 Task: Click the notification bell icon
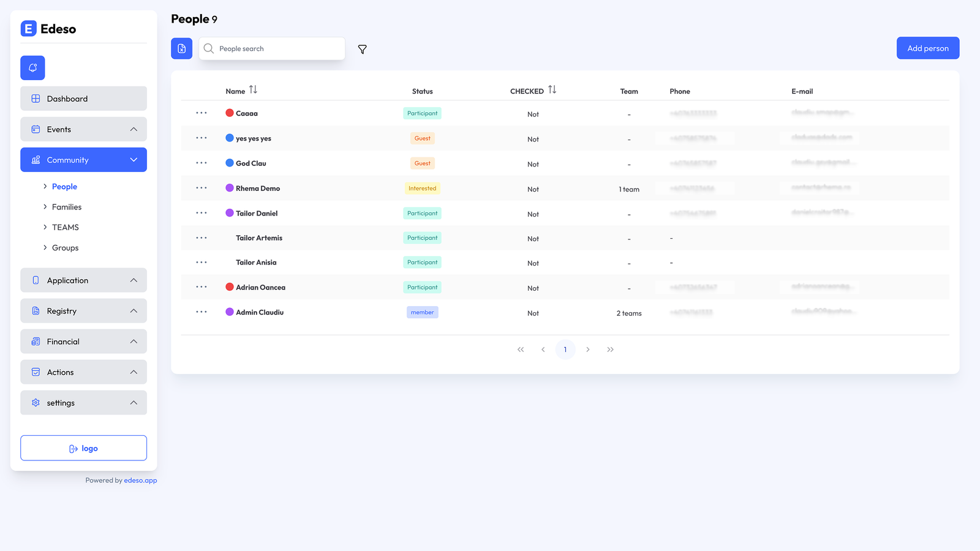pos(32,68)
